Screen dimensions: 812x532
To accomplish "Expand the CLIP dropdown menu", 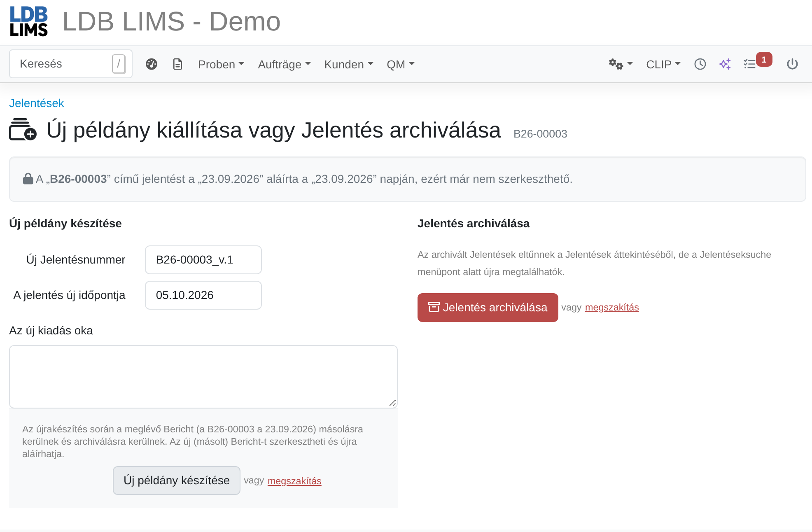I will click(663, 64).
